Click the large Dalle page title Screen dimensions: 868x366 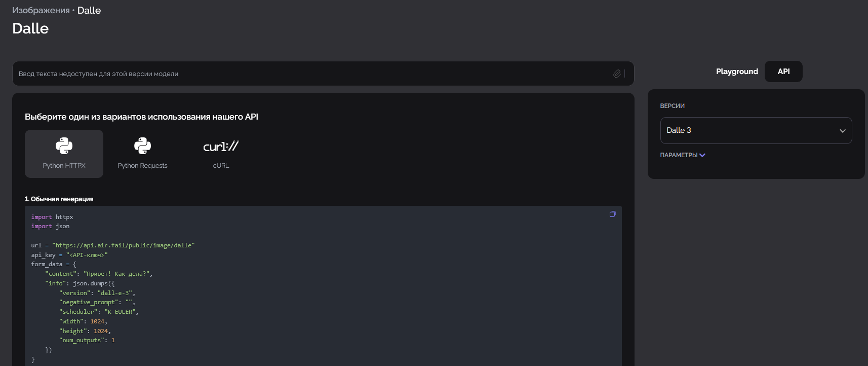[30, 28]
